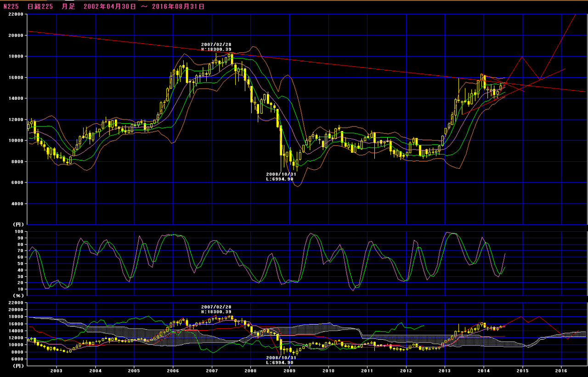Select the start date 2002年04月30日
The width and height of the screenshot is (588, 377).
click(110, 6)
